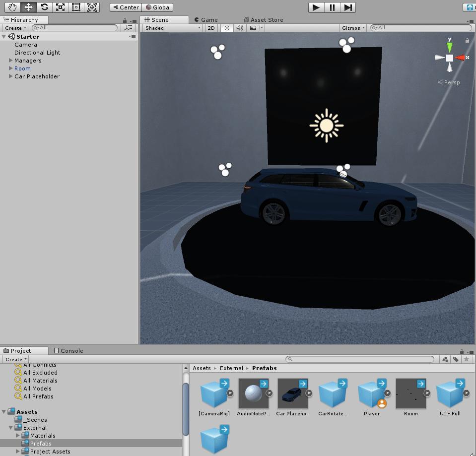This screenshot has height=456, width=476.
Task: Click the directional light sun gizmo
Action: [x=326, y=125]
